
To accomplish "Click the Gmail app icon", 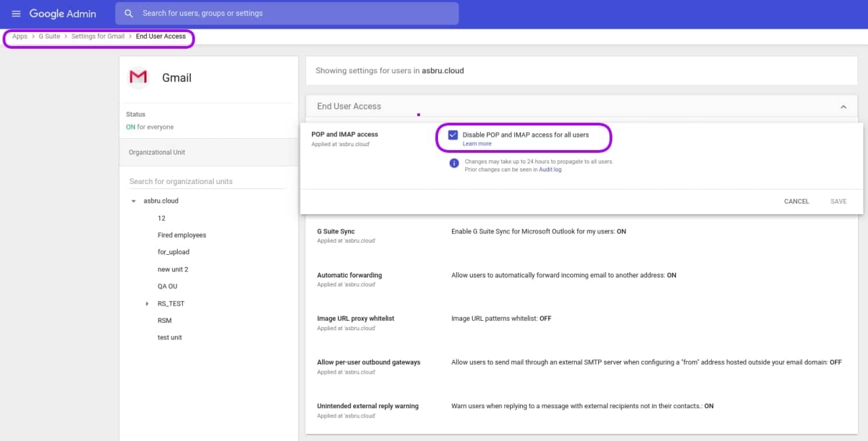I will pyautogui.click(x=138, y=77).
